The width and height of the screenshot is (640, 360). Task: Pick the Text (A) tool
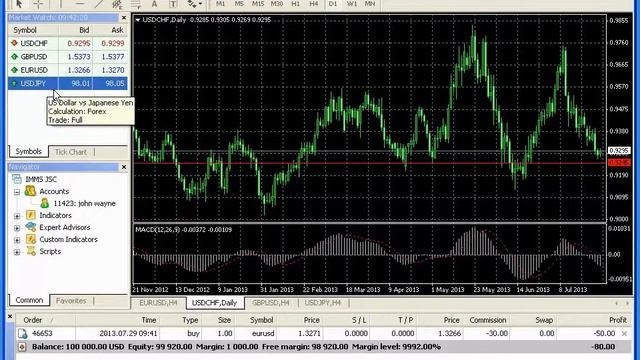[x=154, y=4]
